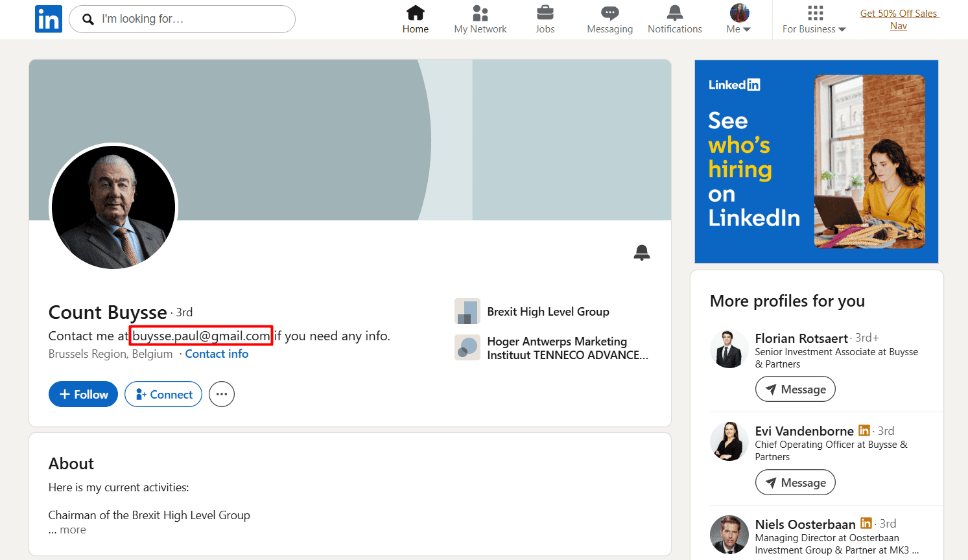Click Evi Vandenborne's avatar

tap(729, 441)
